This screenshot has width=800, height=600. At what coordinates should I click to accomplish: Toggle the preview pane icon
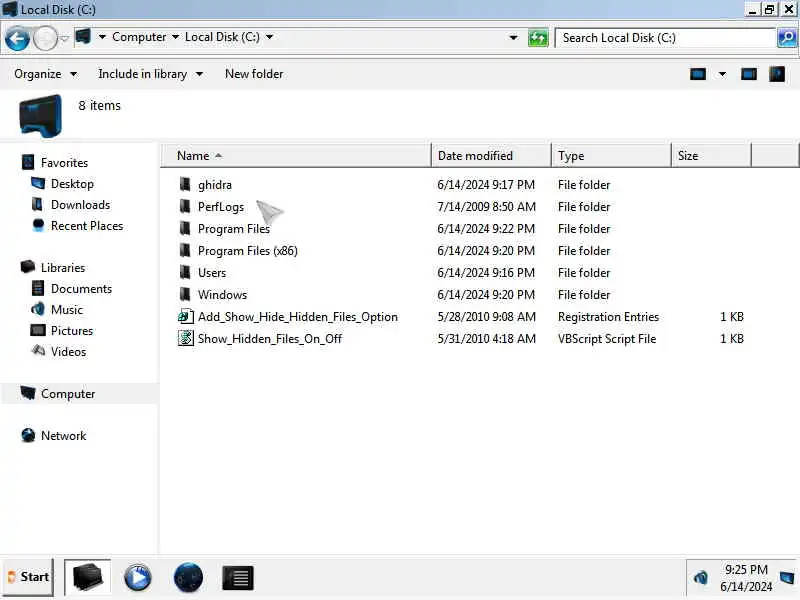(748, 74)
